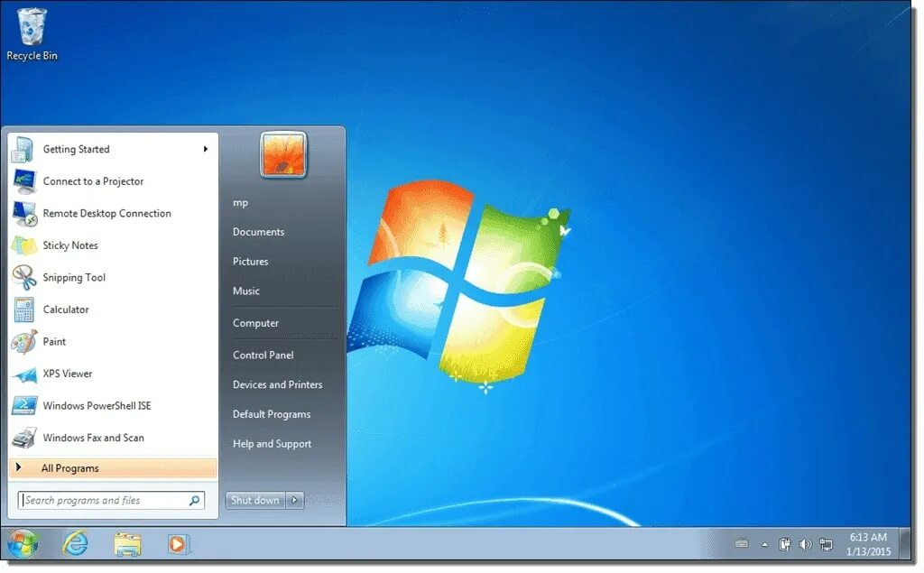Open Default Programs

pyautogui.click(x=271, y=414)
